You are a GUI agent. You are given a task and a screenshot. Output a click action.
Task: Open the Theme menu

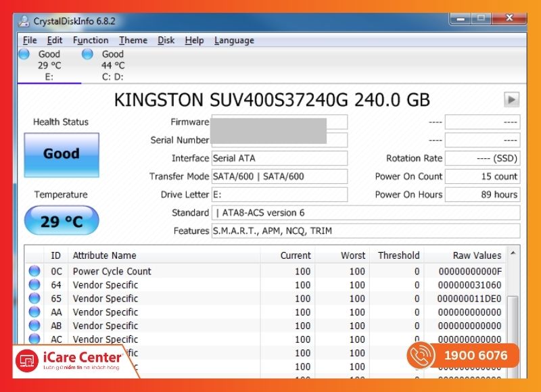(133, 41)
